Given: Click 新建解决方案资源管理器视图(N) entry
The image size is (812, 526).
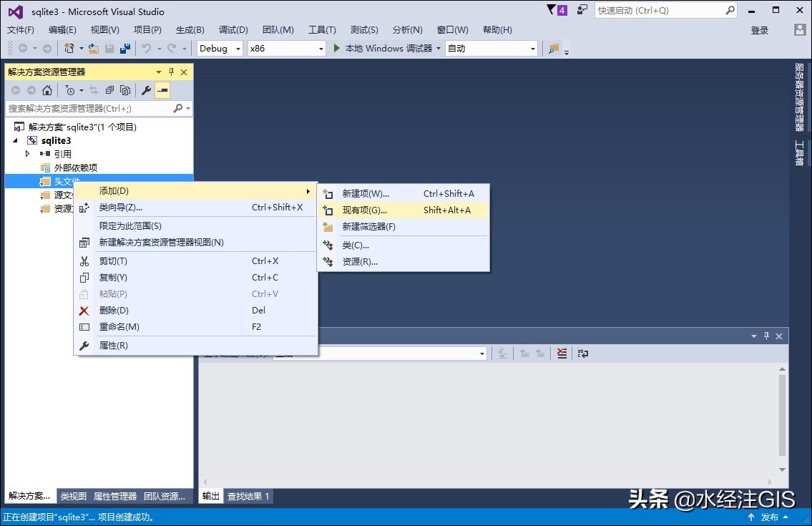Looking at the screenshot, I should click(196, 242).
